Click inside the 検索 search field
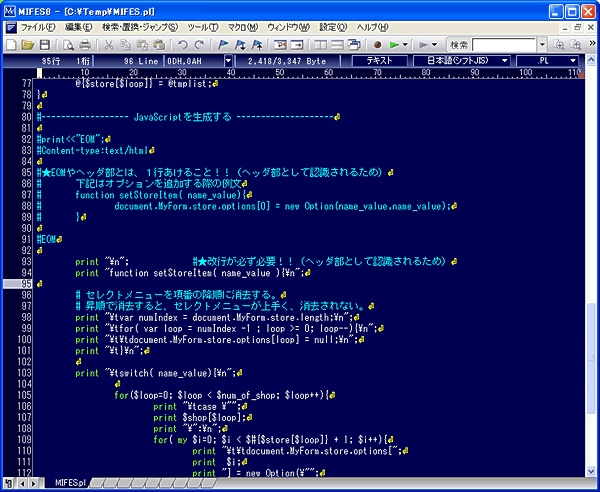 [504, 45]
